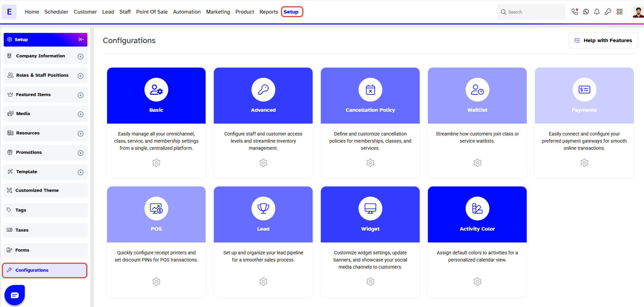Open Widget card gear settings icon
Screen dimensions: 644x307
coord(370,282)
